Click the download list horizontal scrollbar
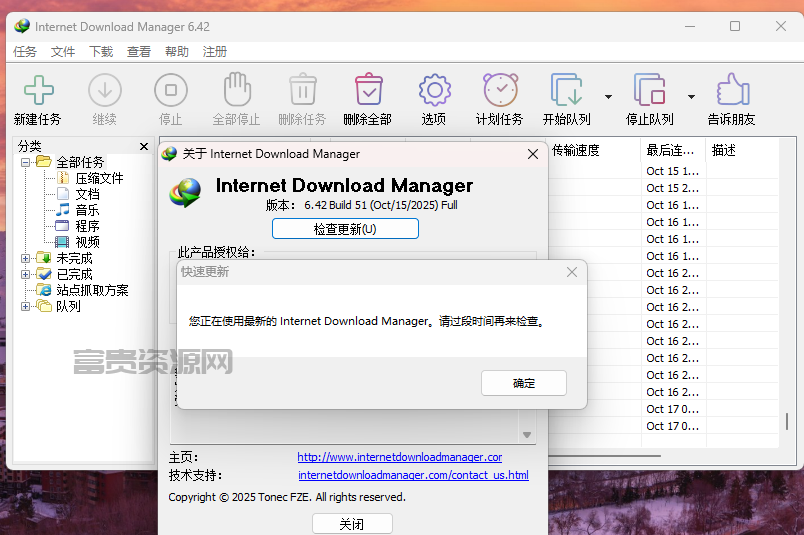 pos(605,455)
